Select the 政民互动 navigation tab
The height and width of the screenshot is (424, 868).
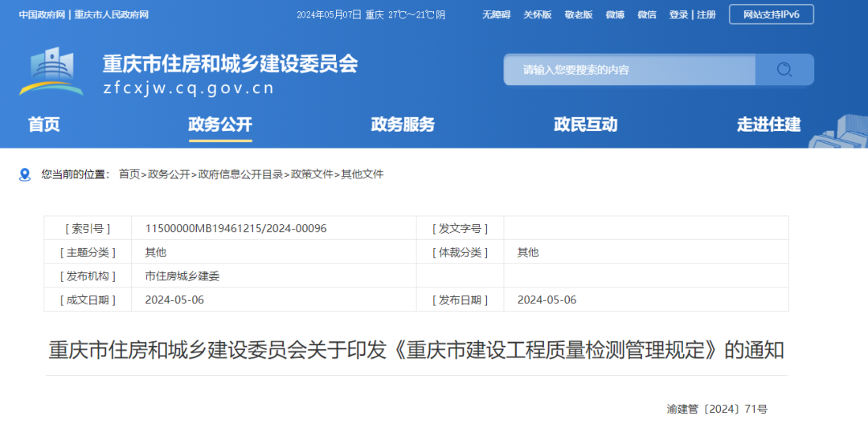[x=585, y=124]
